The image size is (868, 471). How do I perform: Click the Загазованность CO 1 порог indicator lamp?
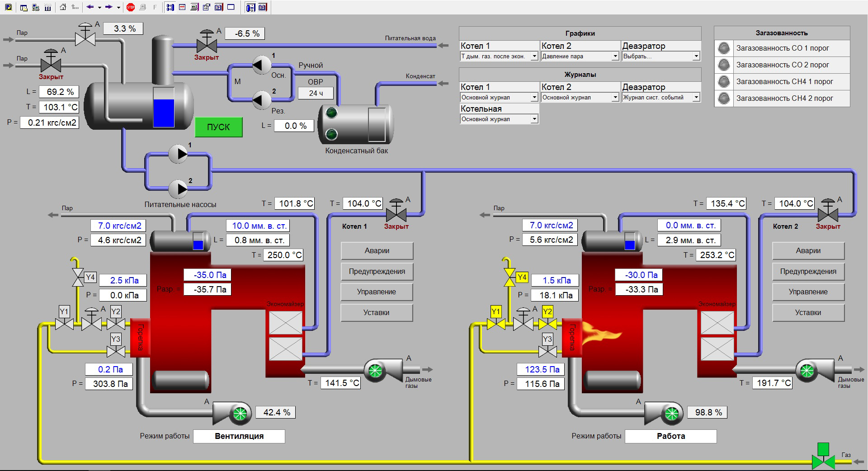coord(724,48)
